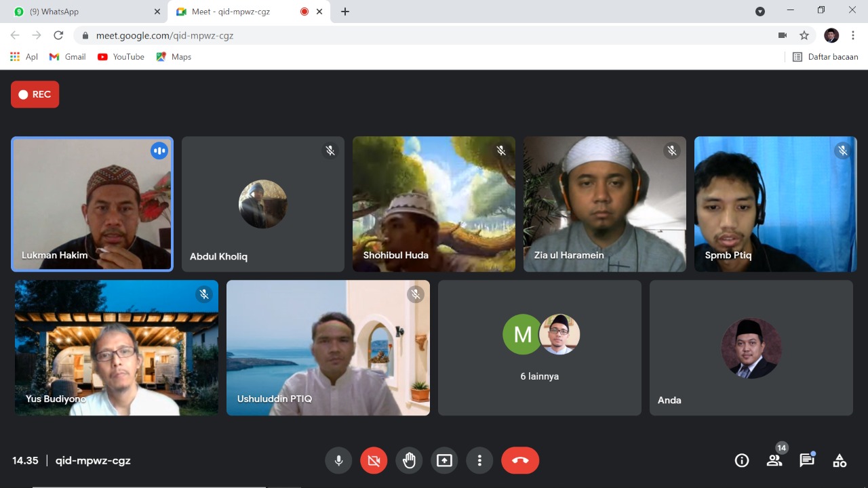The image size is (868, 488).
Task: View site information lock icon
Action: [x=85, y=35]
